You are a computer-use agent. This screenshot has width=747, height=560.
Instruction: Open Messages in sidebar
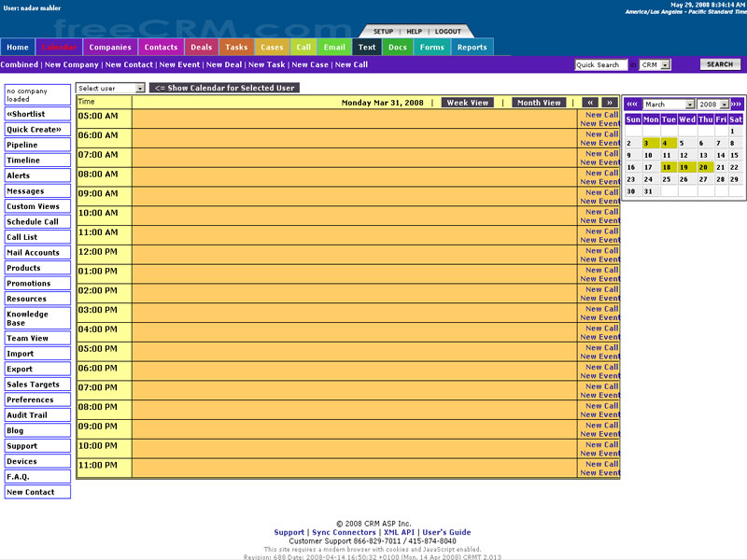click(x=37, y=191)
